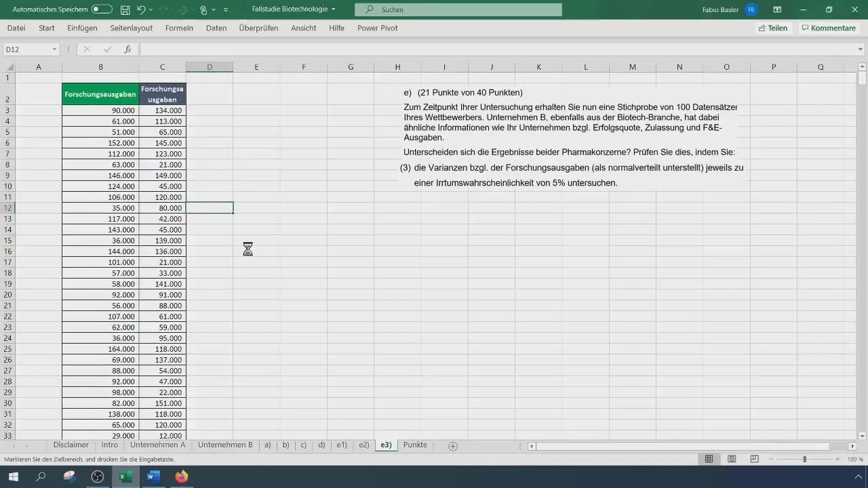Switch to Page Break Preview icon
This screenshot has width=868, height=488.
754,460
